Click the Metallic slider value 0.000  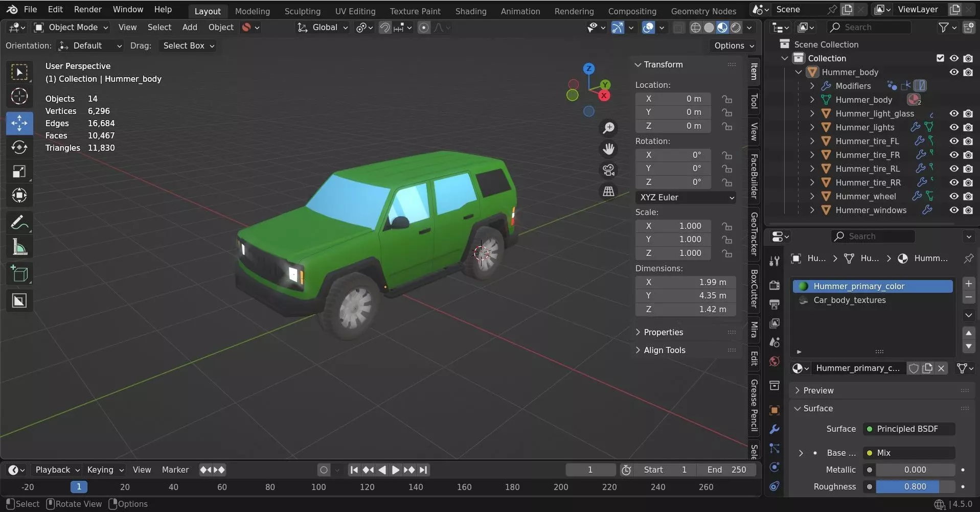(915, 470)
